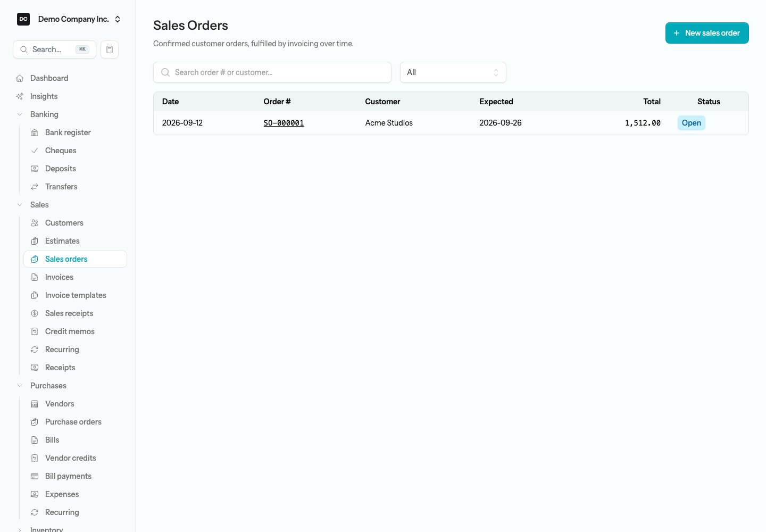Open the Dashboard home icon
The height and width of the screenshot is (532, 766).
point(20,78)
